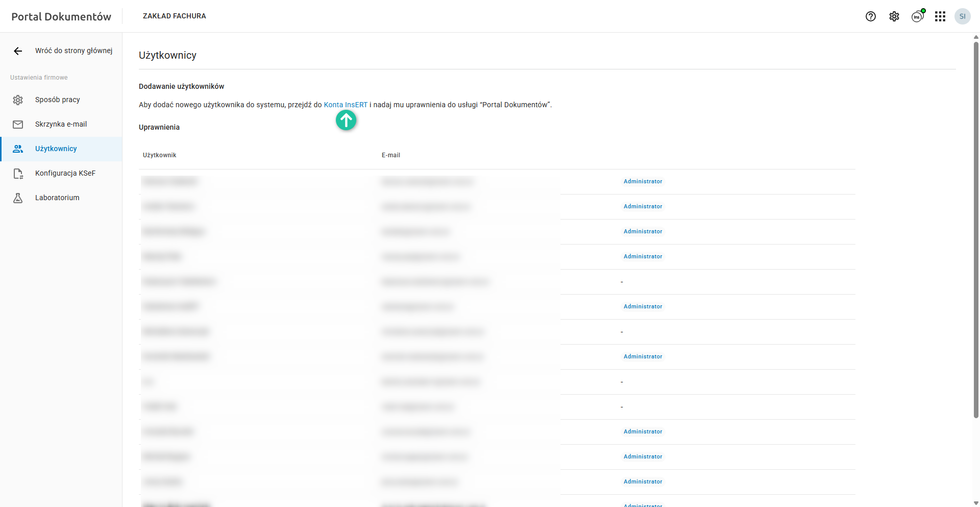Click the back arrow icon in sidebar
The image size is (980, 507).
(18, 51)
